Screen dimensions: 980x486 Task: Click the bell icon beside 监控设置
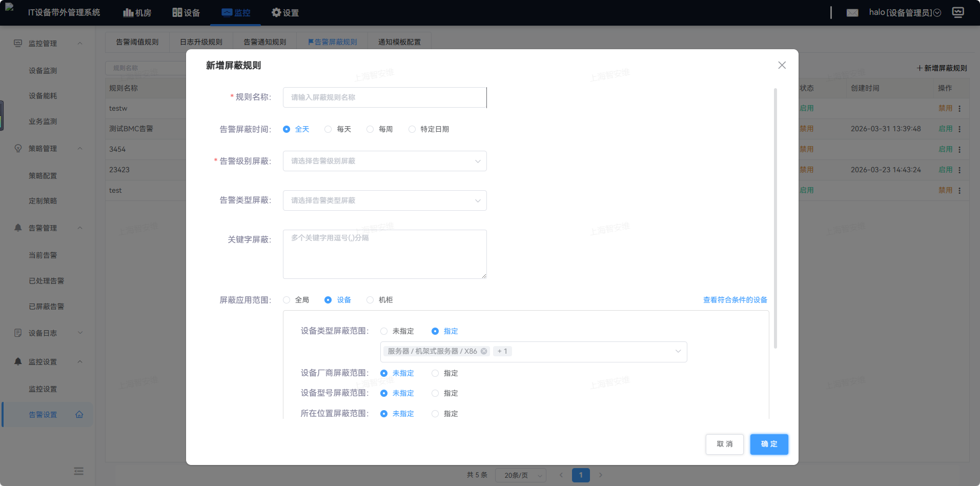18,361
